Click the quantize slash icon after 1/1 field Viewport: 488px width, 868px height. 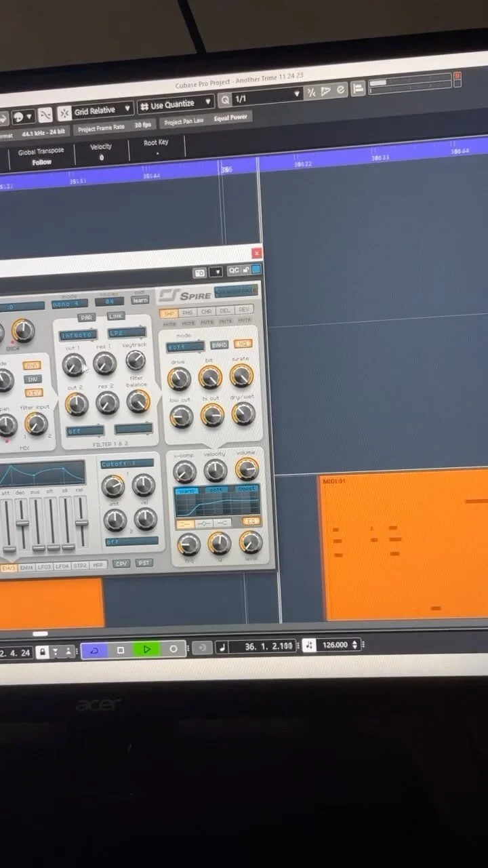coord(310,93)
